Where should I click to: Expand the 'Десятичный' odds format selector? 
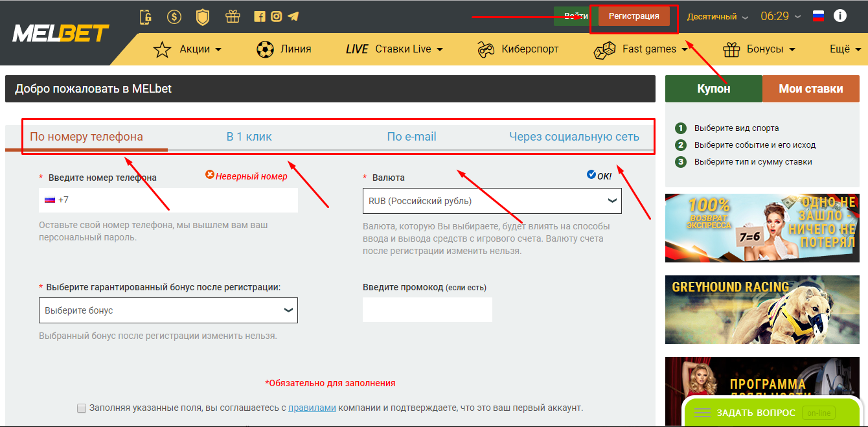(717, 17)
